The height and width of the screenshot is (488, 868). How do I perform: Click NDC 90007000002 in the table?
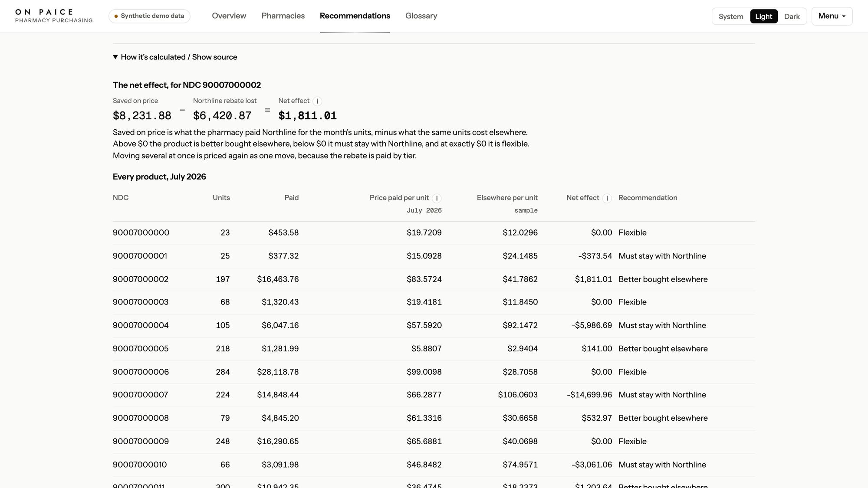click(141, 279)
